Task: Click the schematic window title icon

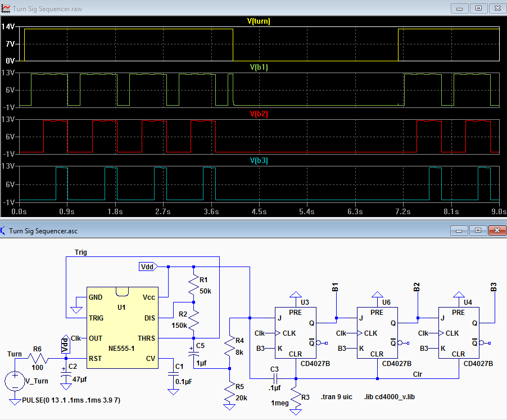Action: point(3,231)
